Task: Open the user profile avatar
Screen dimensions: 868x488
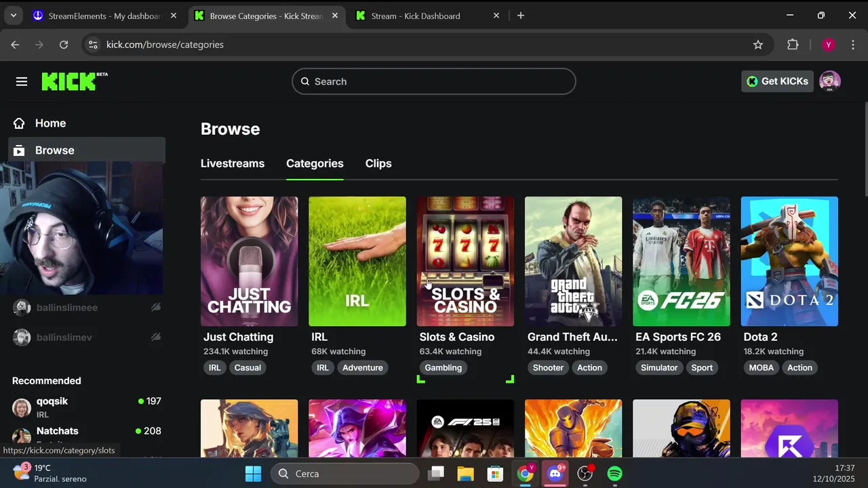Action: pos(829,81)
